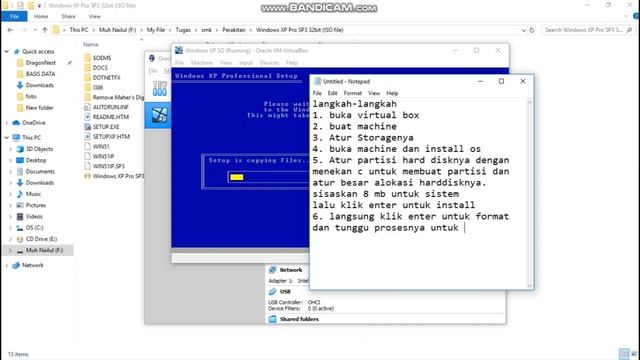Open Downloads under Quick access
The width and height of the screenshot is (640, 360).
pos(39,85)
